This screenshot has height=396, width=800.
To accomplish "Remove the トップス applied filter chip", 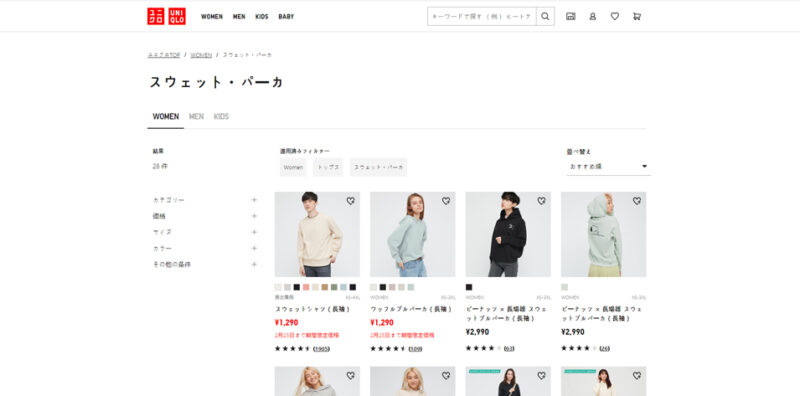I will click(328, 167).
